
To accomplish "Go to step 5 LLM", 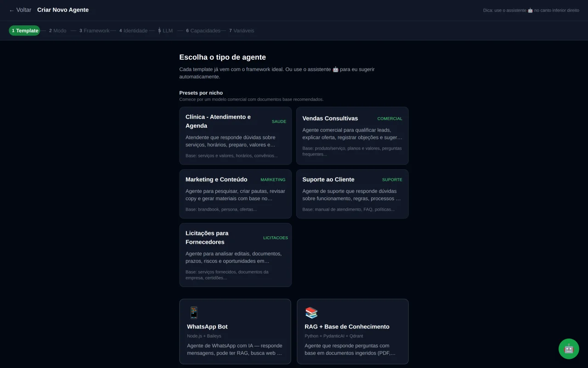I will 165,31.
